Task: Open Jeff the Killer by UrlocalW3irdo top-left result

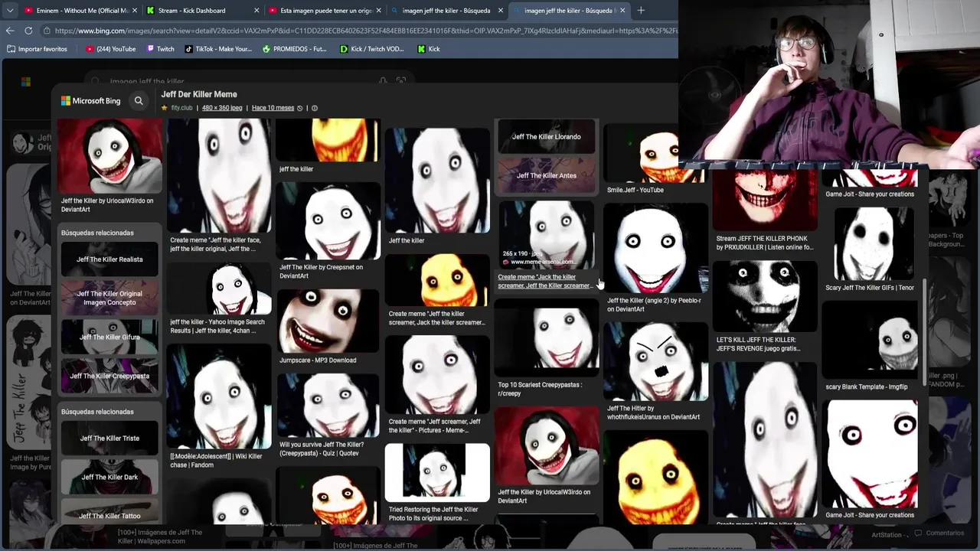Action: click(109, 166)
